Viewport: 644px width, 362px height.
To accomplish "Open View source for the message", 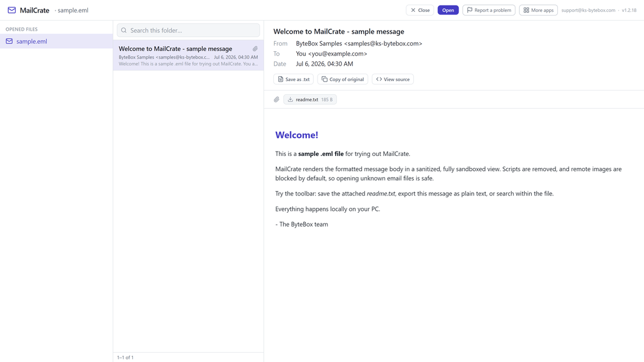I will tap(393, 79).
